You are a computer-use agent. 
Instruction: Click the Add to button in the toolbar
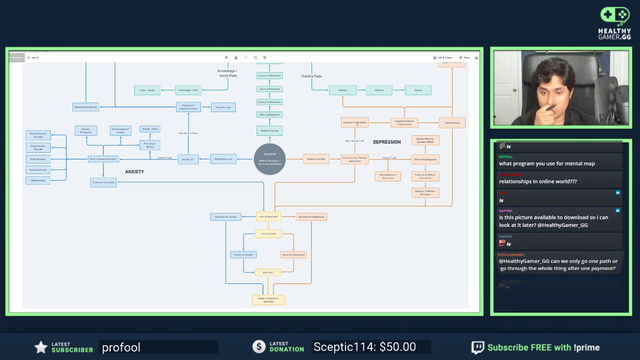click(x=33, y=58)
